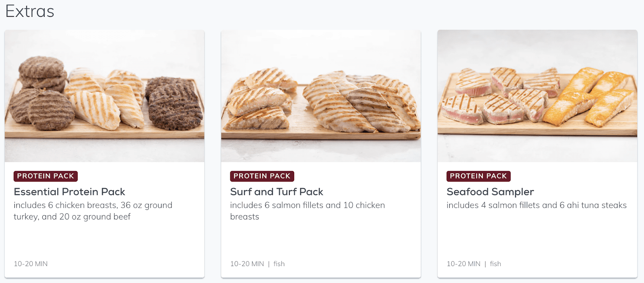Screen dimensions: 644x283
Task: Click the Seafood Sampler title
Action: tap(490, 192)
